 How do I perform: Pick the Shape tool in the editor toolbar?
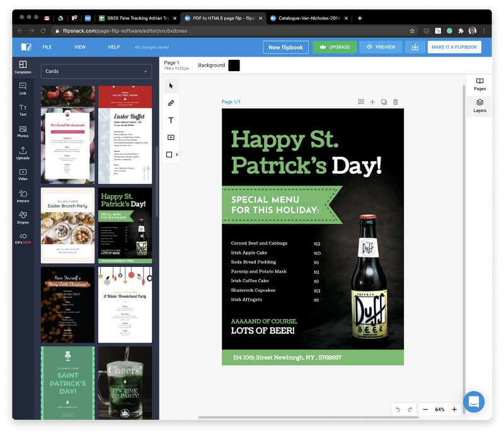(x=171, y=154)
